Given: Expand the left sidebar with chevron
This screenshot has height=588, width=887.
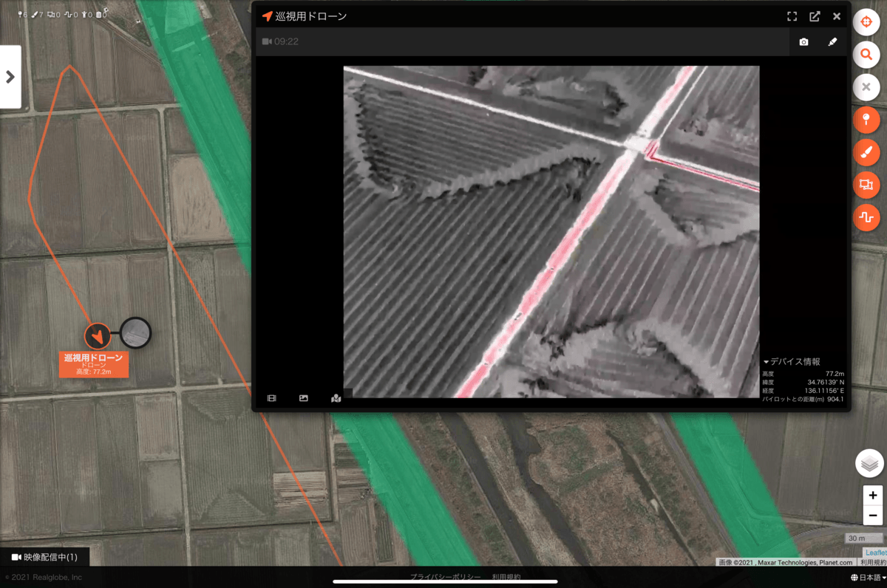Looking at the screenshot, I should click(10, 77).
